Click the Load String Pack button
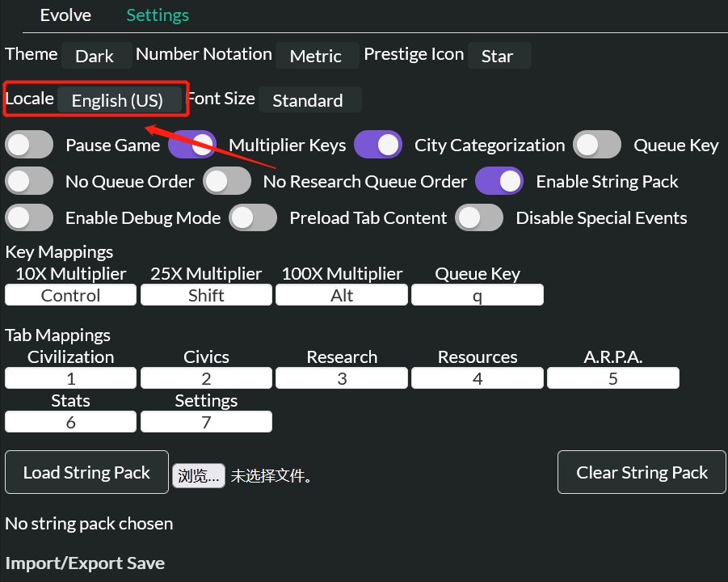Screen dimensions: 728x582 [x=86, y=472]
